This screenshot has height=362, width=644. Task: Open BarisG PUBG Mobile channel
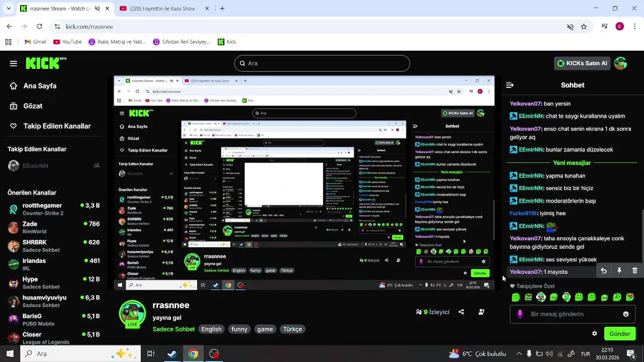[x=54, y=320]
